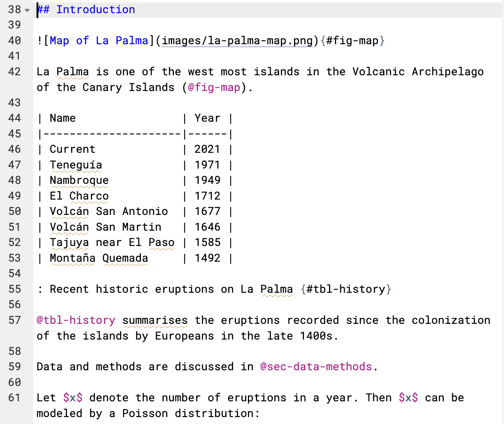Click the misspelled word Nambroque

click(x=79, y=180)
